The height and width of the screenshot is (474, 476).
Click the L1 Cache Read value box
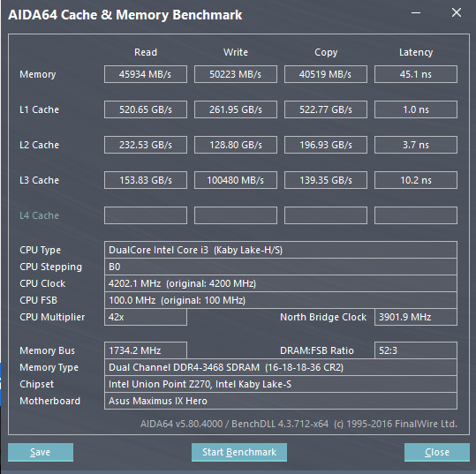pyautogui.click(x=146, y=109)
